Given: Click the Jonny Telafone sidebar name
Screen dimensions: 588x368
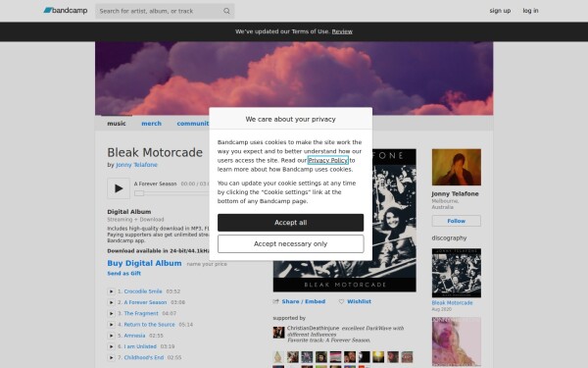Looking at the screenshot, I should 455,193.
